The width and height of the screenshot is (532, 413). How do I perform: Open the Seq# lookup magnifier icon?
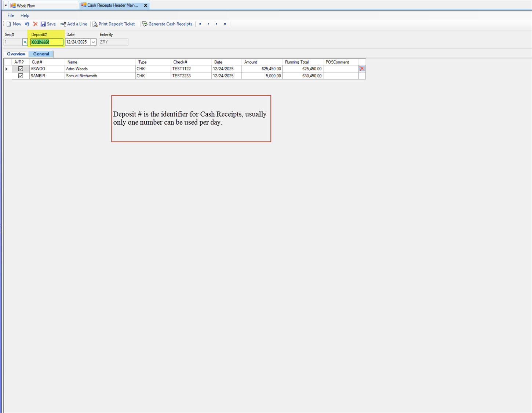click(25, 42)
